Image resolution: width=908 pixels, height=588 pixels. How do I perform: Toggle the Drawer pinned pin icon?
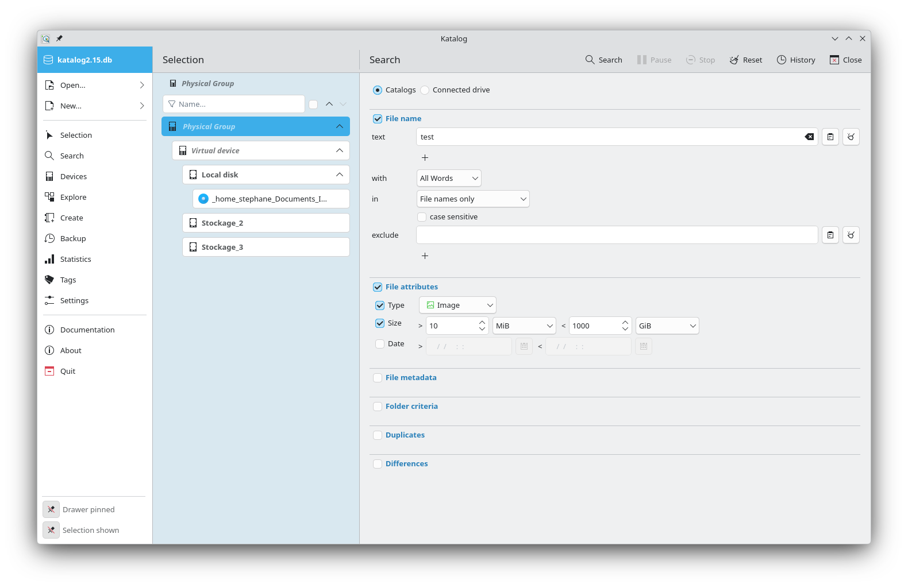tap(51, 509)
